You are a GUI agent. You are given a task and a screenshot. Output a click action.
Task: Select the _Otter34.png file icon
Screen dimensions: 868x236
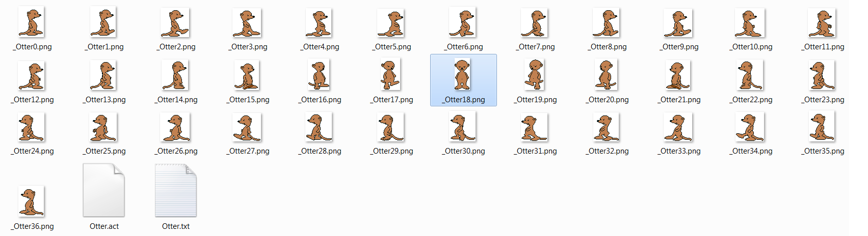coord(750,127)
